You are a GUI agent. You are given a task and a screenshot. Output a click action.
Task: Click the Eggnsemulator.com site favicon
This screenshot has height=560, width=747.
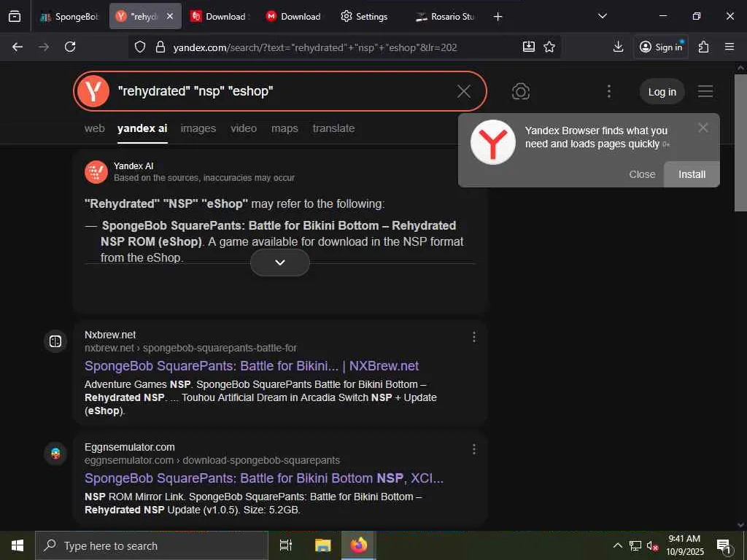click(x=55, y=454)
